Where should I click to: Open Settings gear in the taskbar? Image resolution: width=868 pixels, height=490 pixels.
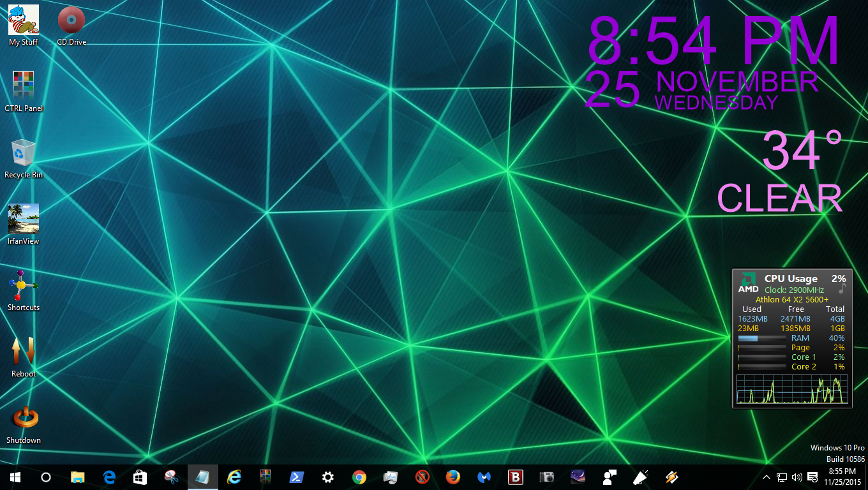tap(327, 477)
